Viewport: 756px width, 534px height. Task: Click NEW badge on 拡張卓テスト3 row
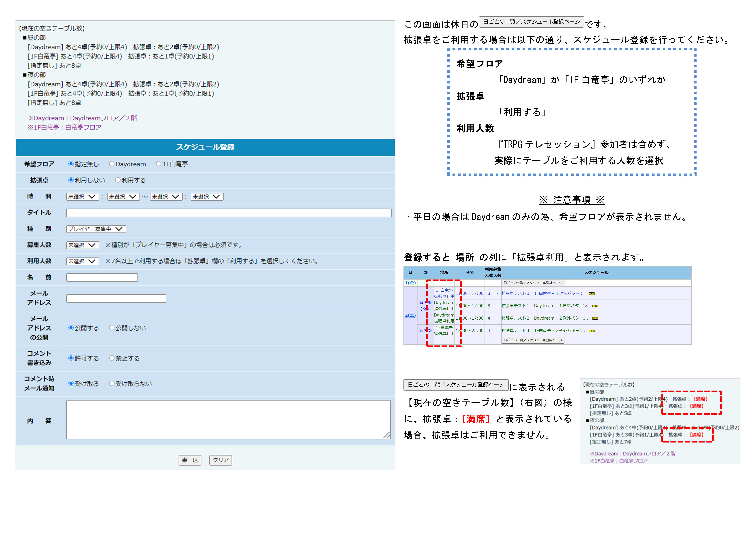coord(592,294)
